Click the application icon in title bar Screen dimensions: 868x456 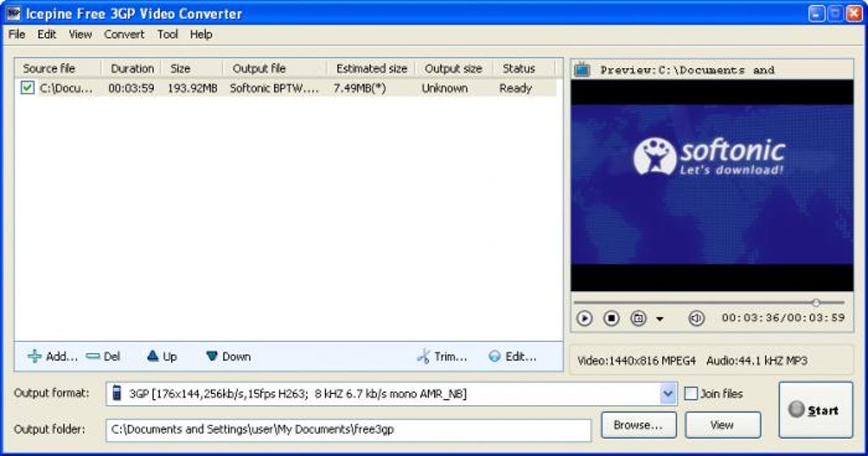point(14,14)
